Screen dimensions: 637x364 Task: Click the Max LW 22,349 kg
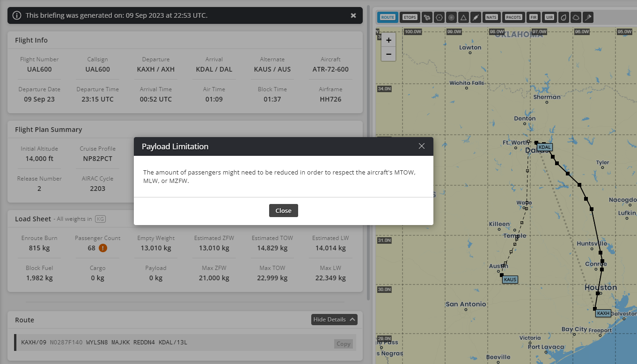(x=330, y=278)
